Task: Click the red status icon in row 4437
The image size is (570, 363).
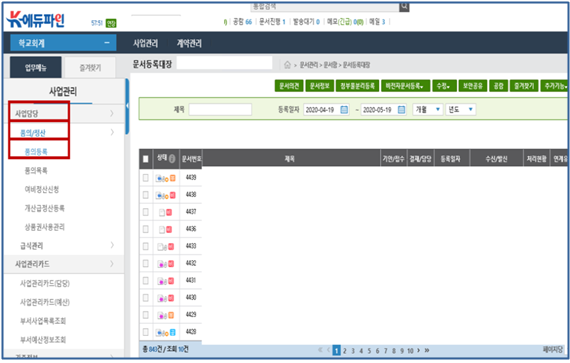Action: pyautogui.click(x=169, y=212)
